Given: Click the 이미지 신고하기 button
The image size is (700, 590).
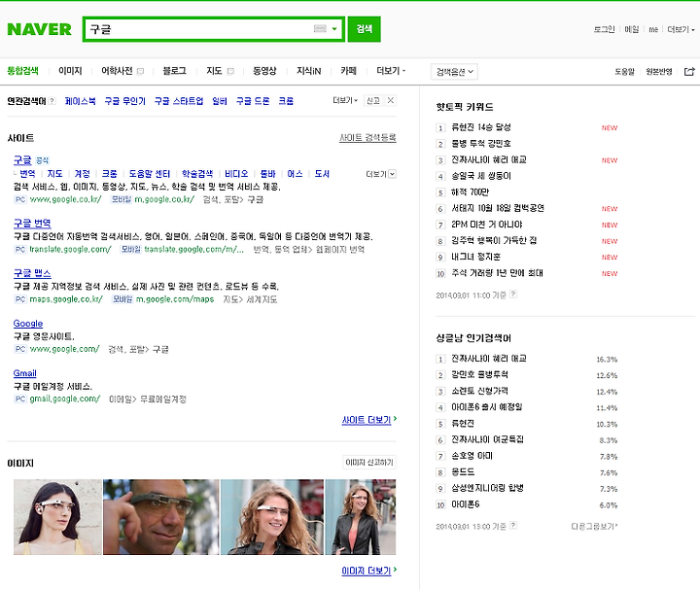Looking at the screenshot, I should pyautogui.click(x=369, y=463).
